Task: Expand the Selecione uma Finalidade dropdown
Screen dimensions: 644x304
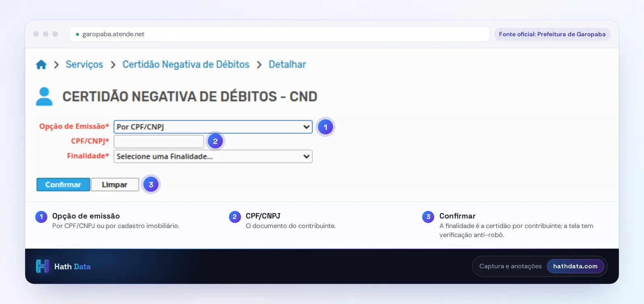Action: point(213,156)
